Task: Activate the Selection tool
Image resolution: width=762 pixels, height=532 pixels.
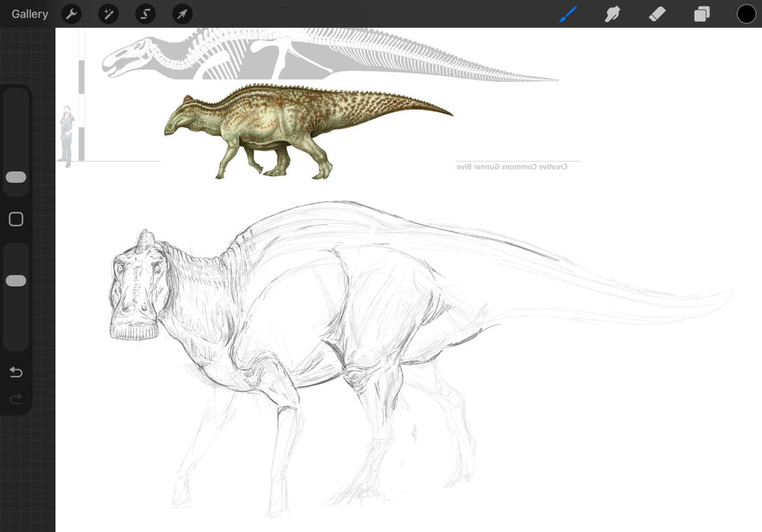Action: (x=145, y=14)
